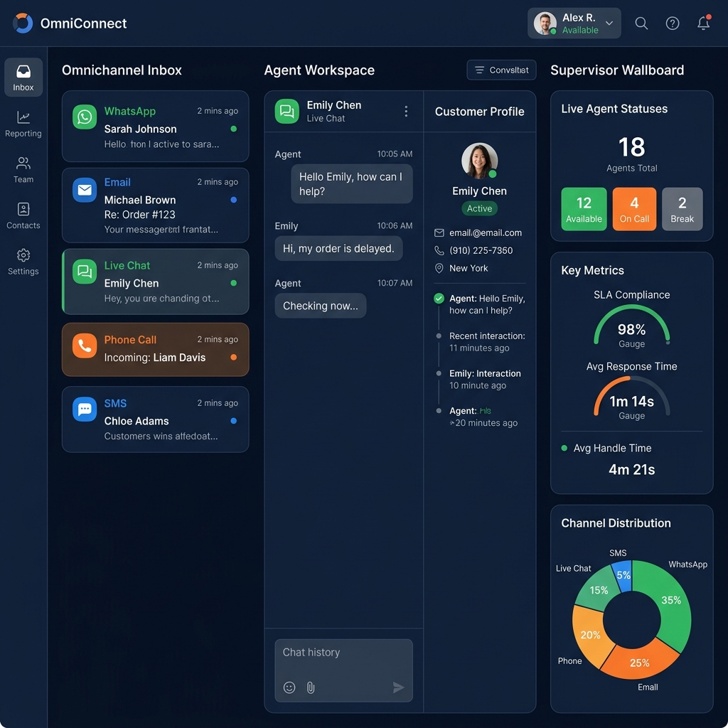728x728 pixels.
Task: Click the Live Chat 15% donut segment
Action: [x=597, y=589]
